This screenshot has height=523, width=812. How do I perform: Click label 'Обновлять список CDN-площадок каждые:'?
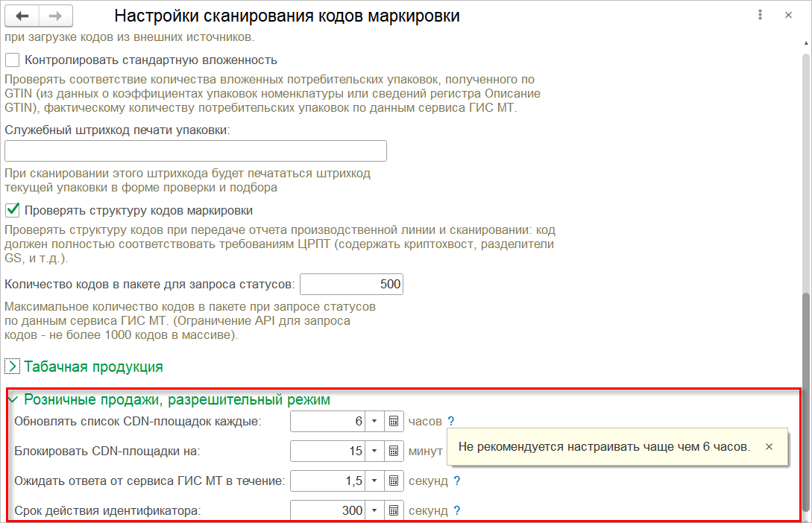coord(138,422)
